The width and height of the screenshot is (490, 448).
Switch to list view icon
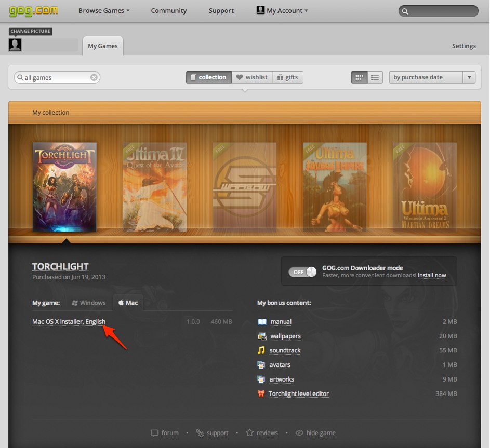pyautogui.click(x=375, y=77)
